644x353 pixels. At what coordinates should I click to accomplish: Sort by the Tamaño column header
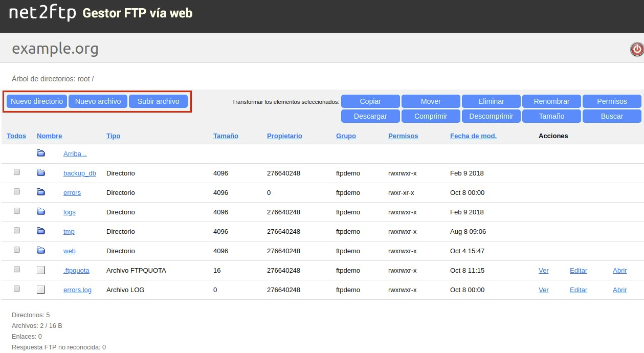226,136
